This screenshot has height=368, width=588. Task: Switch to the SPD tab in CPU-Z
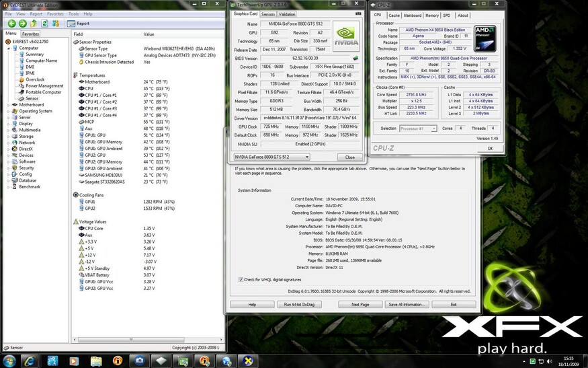tap(447, 15)
